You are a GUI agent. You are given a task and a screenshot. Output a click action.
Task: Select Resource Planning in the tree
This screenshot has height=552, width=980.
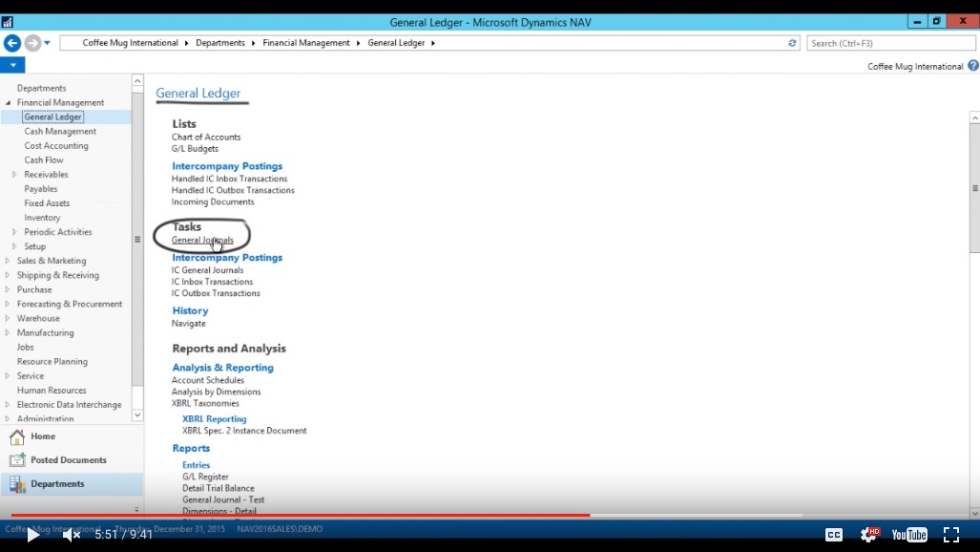[52, 362]
